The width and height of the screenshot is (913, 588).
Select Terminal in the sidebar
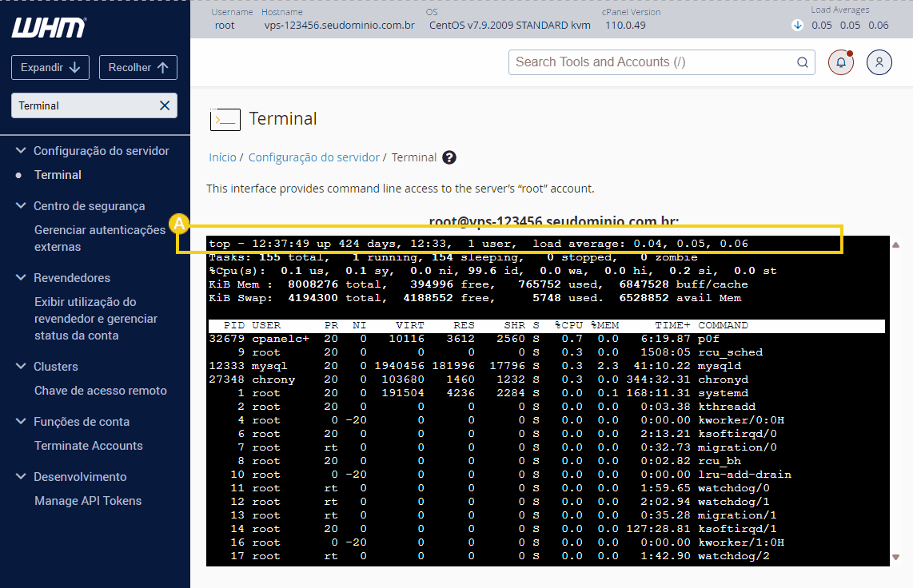(58, 175)
